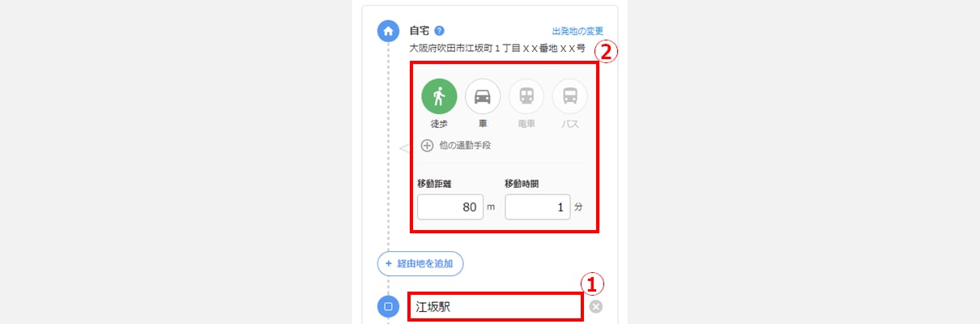Click the 経由地を追加 button
Image resolution: width=980 pixels, height=324 pixels.
[x=420, y=263]
